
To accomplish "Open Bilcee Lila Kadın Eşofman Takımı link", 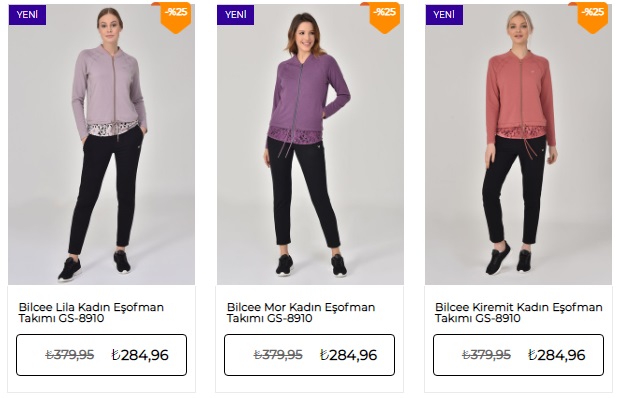I will tap(91, 313).
